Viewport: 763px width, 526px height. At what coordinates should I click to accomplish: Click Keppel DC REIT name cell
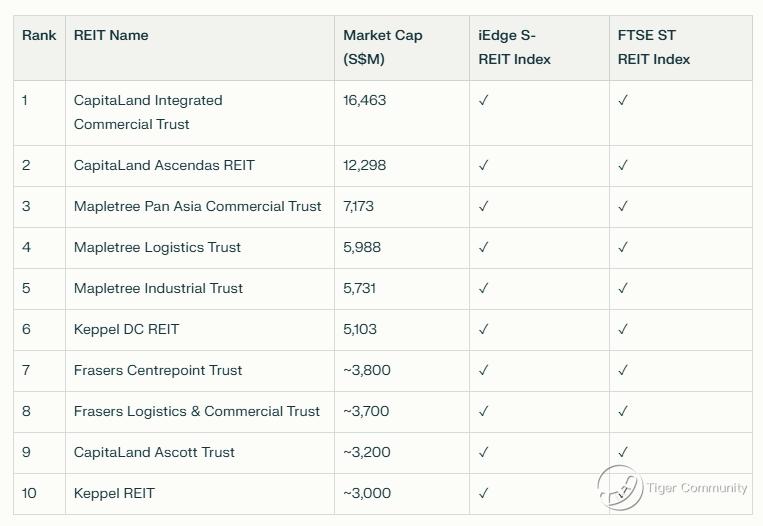pos(126,330)
